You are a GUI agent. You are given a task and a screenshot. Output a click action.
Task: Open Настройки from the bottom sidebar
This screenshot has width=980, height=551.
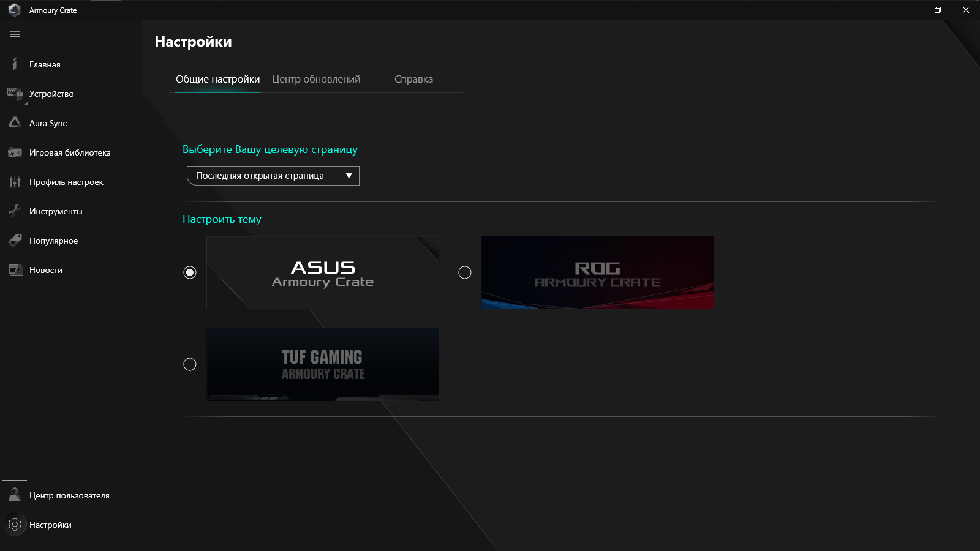[x=50, y=525]
